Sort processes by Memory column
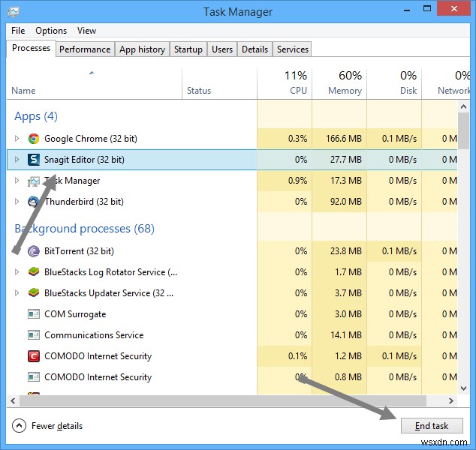Viewport: 476px width, 450px height. point(339,84)
